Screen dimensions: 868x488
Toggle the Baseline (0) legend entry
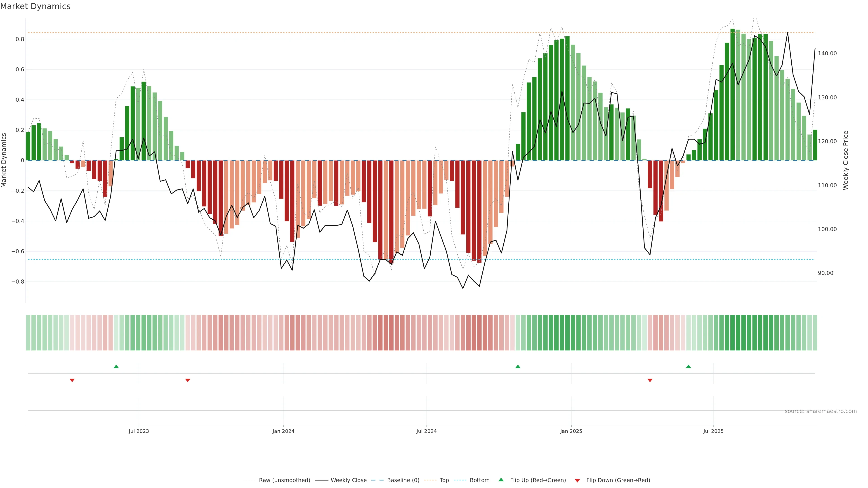[403, 480]
